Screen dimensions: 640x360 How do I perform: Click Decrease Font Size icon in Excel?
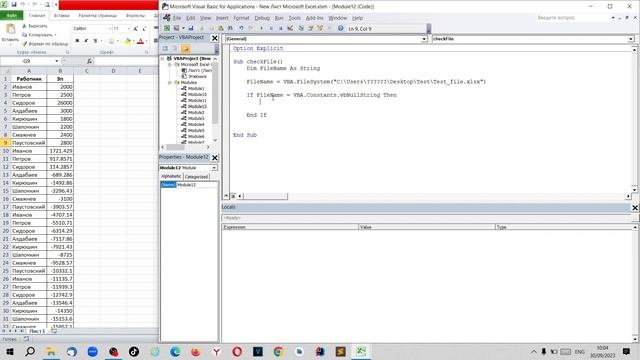[x=144, y=29]
